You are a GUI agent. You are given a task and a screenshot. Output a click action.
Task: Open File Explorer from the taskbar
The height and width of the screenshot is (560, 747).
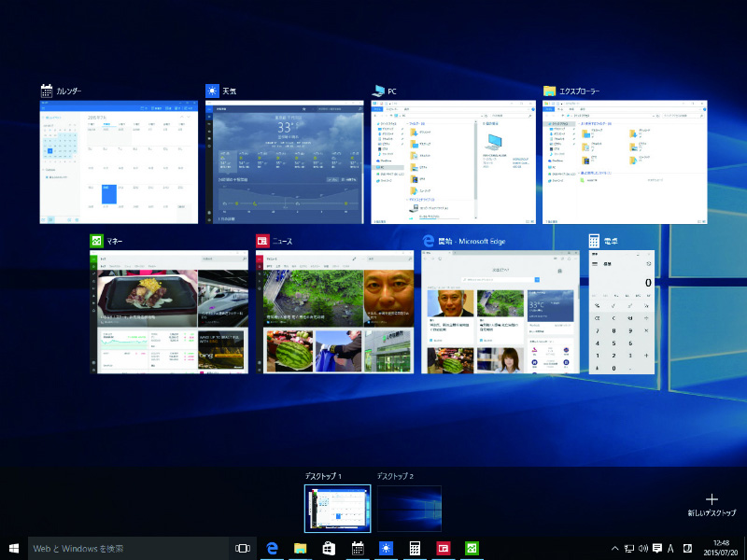pos(299,548)
